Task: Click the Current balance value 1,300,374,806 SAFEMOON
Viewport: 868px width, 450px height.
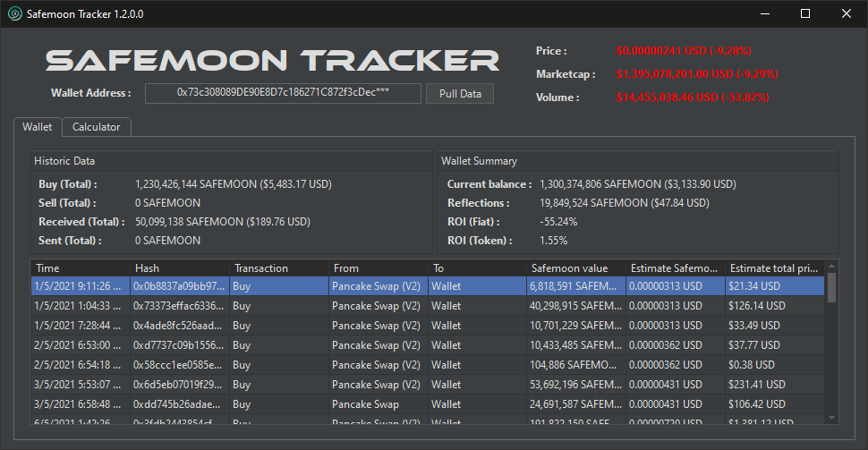Action: [638, 184]
